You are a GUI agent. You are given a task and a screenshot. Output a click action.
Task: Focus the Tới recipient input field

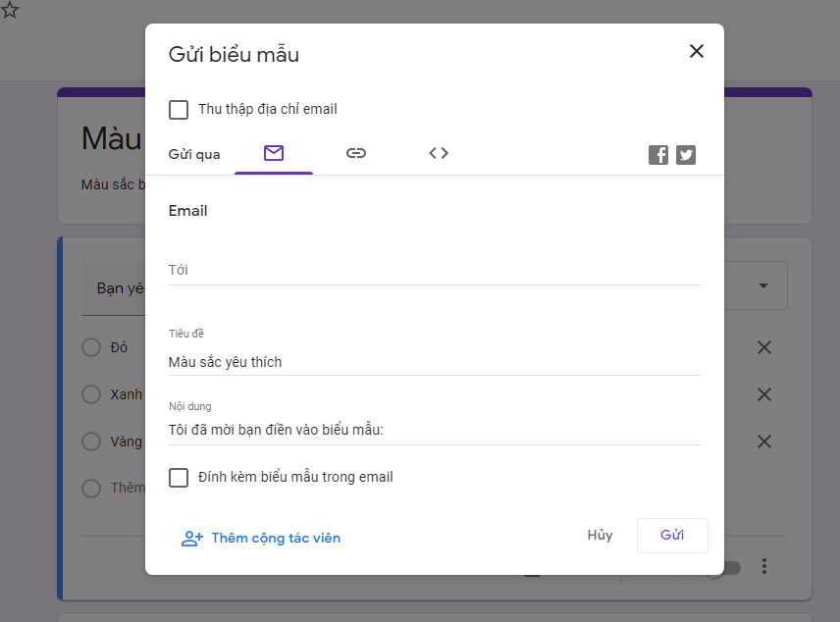tap(434, 270)
